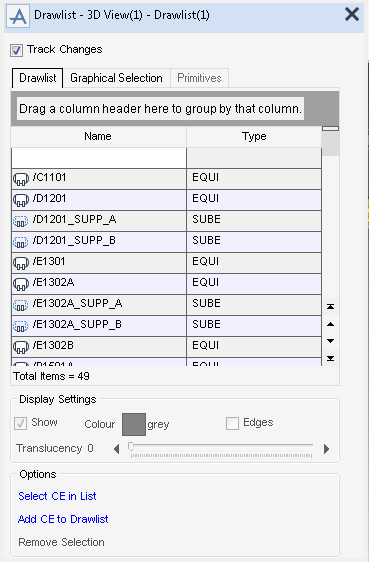Select the sub-equipment icon for /D1201_SUPP_B
Screen dimensions: 369x562
coord(21,242)
